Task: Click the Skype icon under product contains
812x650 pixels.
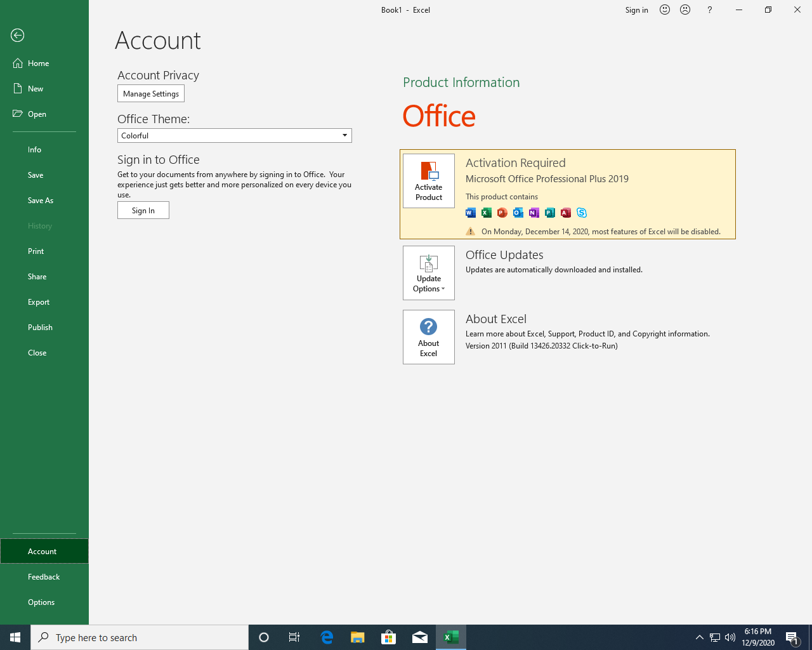Action: click(582, 213)
